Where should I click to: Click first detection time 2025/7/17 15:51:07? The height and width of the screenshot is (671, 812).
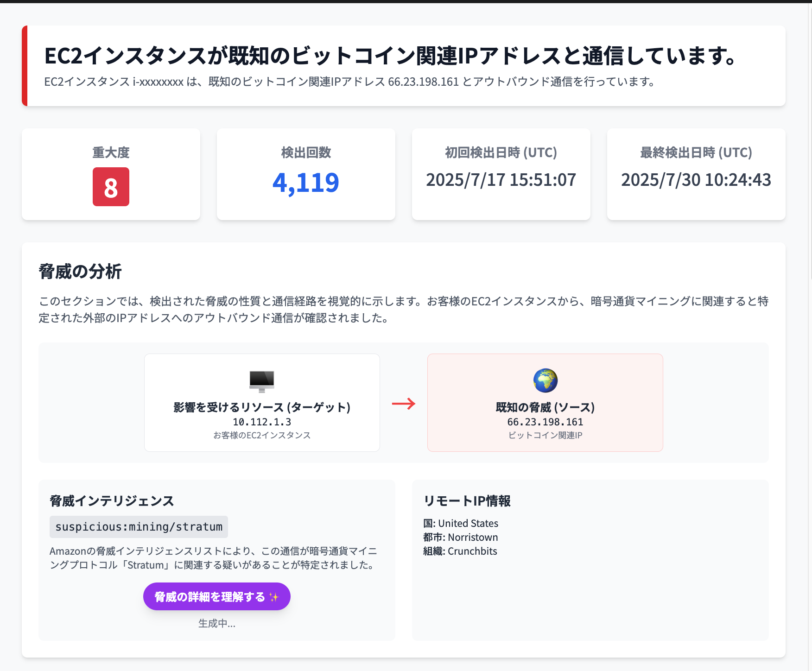[501, 180]
